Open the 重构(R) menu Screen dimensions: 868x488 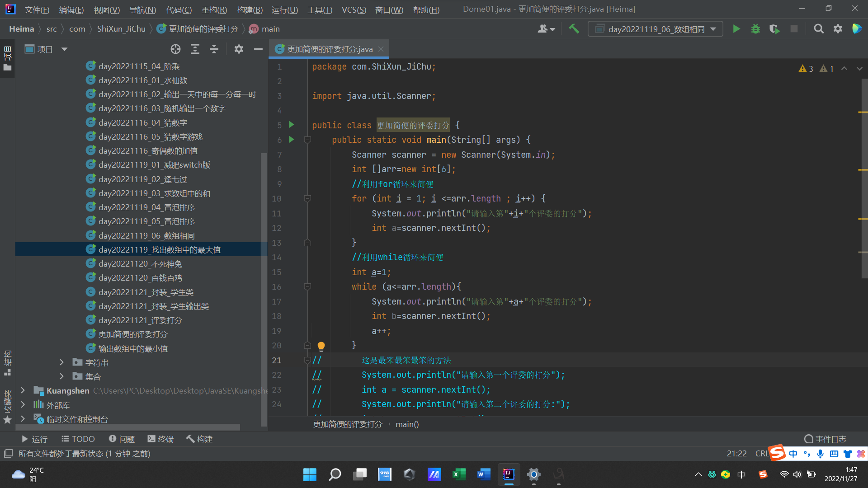pyautogui.click(x=214, y=9)
